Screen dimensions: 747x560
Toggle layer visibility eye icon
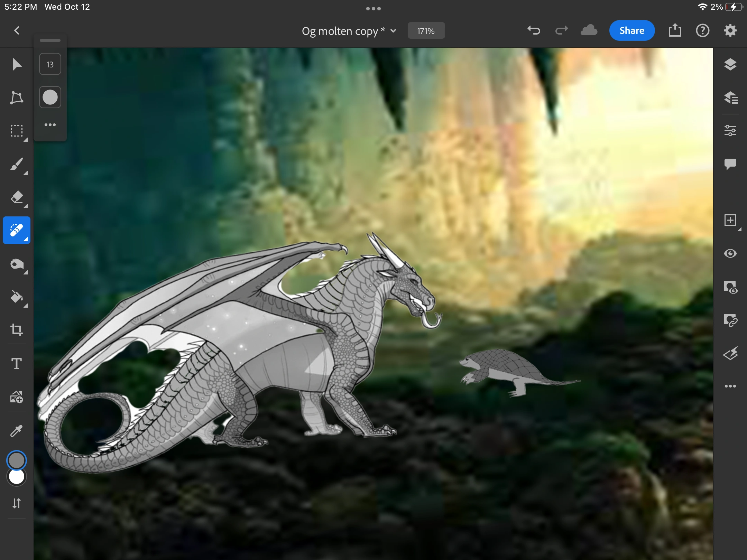(x=730, y=253)
